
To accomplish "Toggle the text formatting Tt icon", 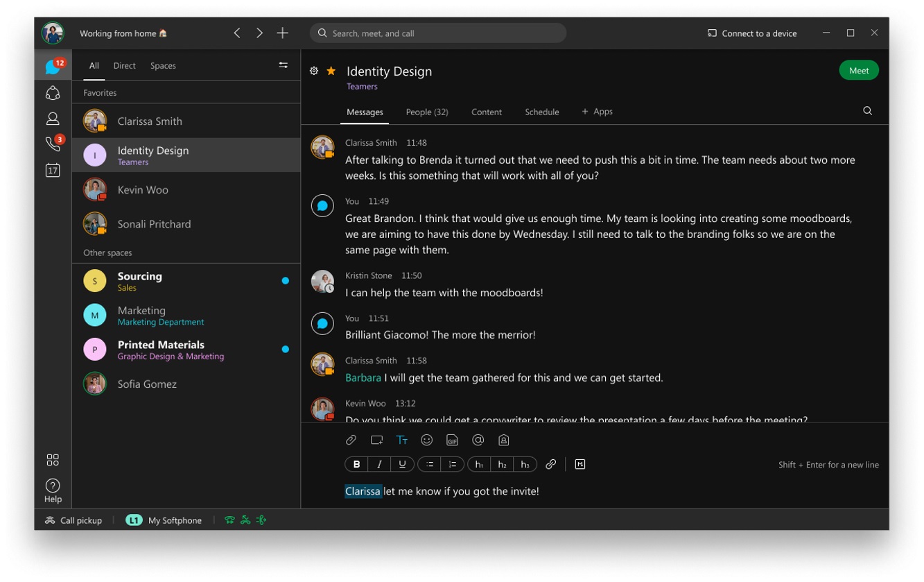I will tap(402, 440).
